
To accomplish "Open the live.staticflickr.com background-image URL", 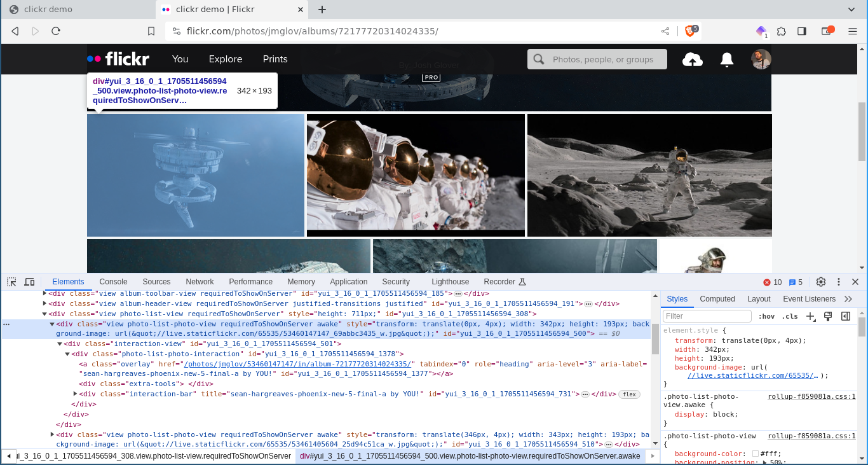I will tap(753, 375).
